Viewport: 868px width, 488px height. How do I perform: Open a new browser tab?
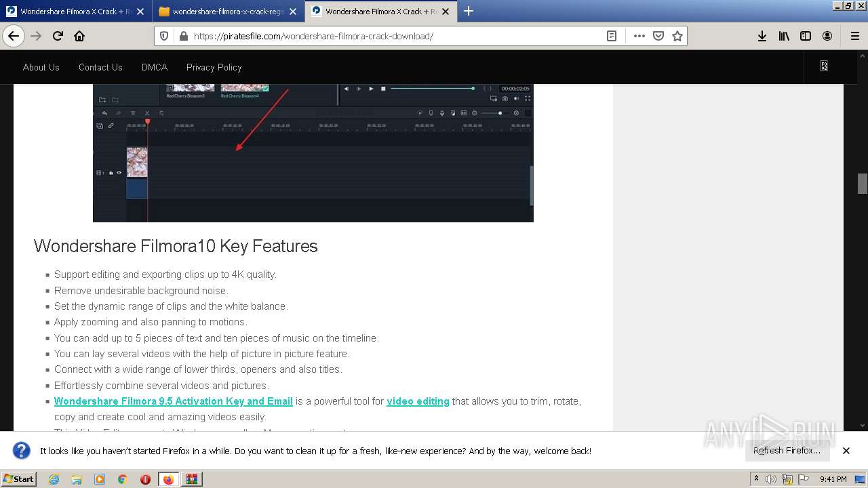point(468,12)
